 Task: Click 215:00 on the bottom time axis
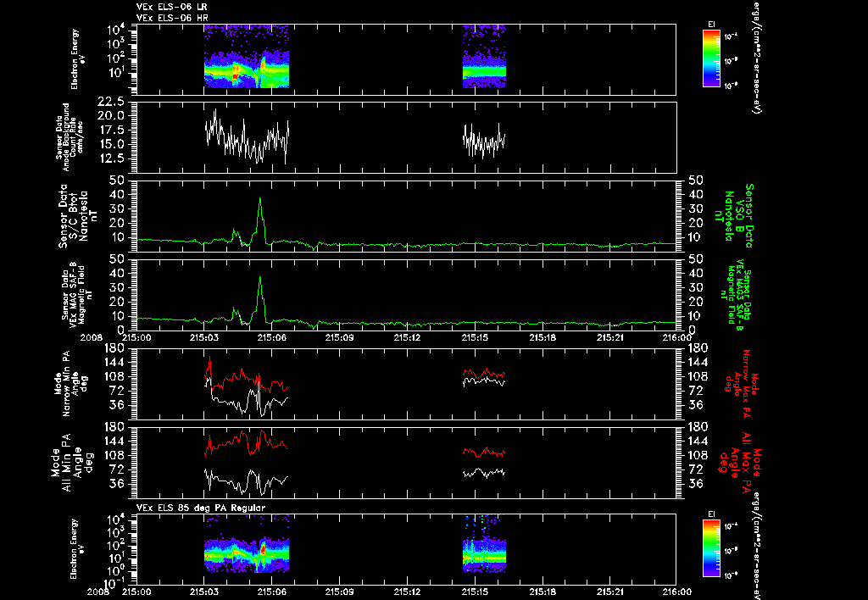[136, 592]
